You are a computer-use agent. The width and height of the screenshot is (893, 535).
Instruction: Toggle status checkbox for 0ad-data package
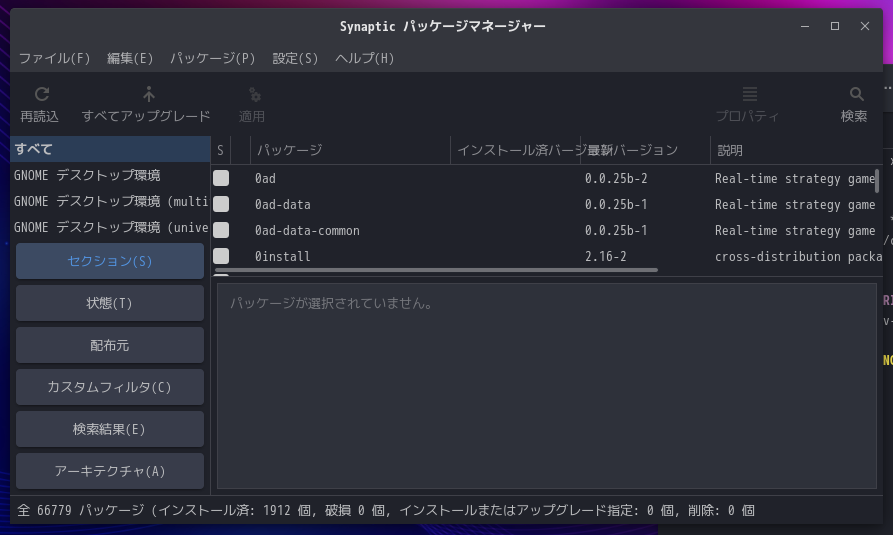click(221, 204)
